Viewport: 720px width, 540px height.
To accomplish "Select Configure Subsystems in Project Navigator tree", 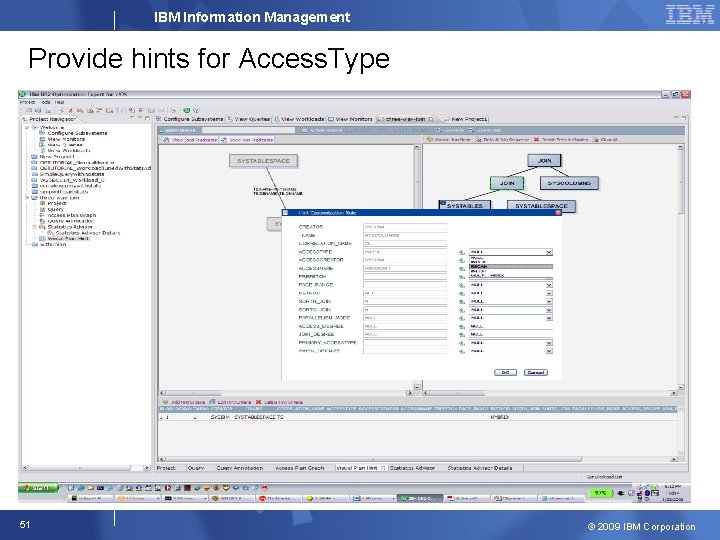I will [x=77, y=133].
